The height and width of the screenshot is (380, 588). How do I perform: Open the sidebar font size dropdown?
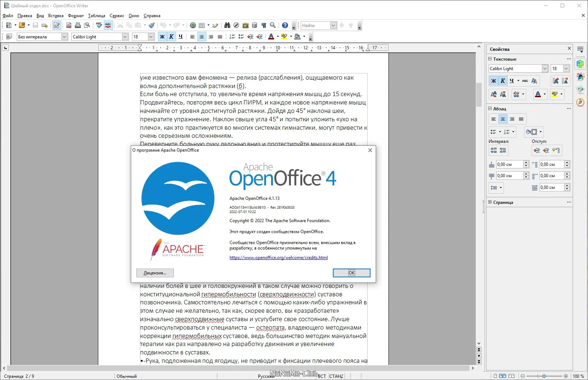point(566,68)
